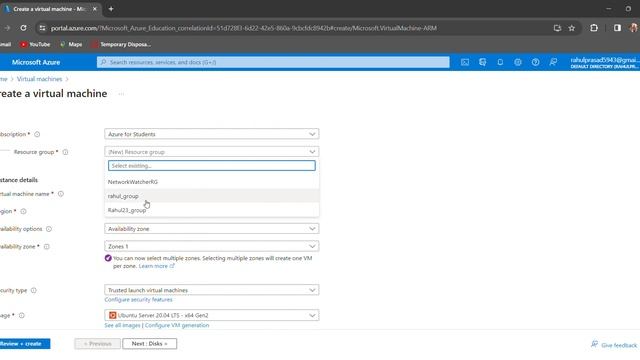Open Configure security features link
This screenshot has height=360, width=640.
138,300
